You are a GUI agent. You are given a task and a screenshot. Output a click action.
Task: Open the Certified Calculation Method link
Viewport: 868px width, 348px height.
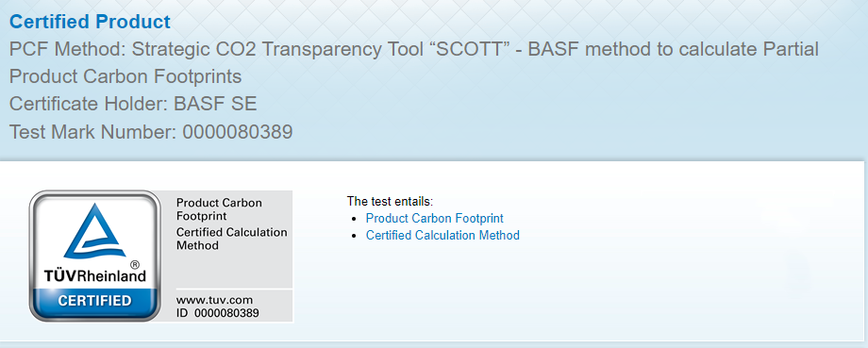[442, 236]
